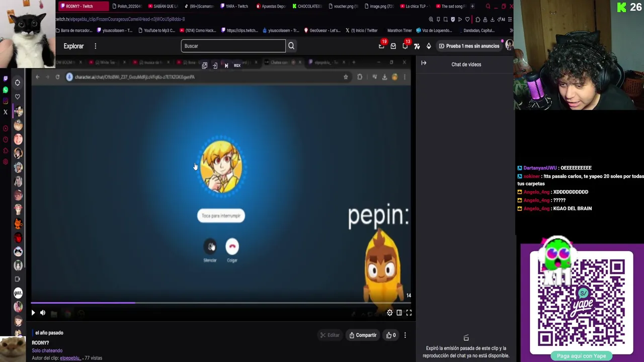The image size is (644, 362).
Task: Click the Editar clip button
Action: point(330,335)
